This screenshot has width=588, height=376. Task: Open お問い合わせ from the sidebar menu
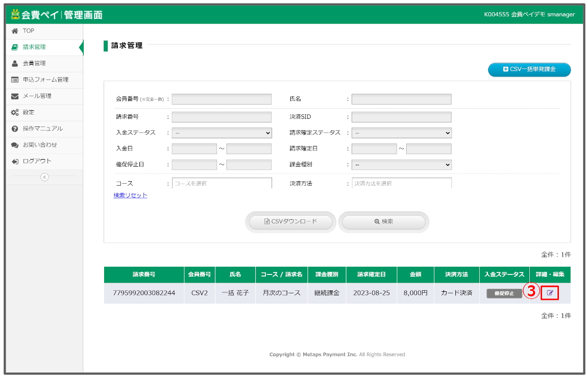click(x=40, y=145)
